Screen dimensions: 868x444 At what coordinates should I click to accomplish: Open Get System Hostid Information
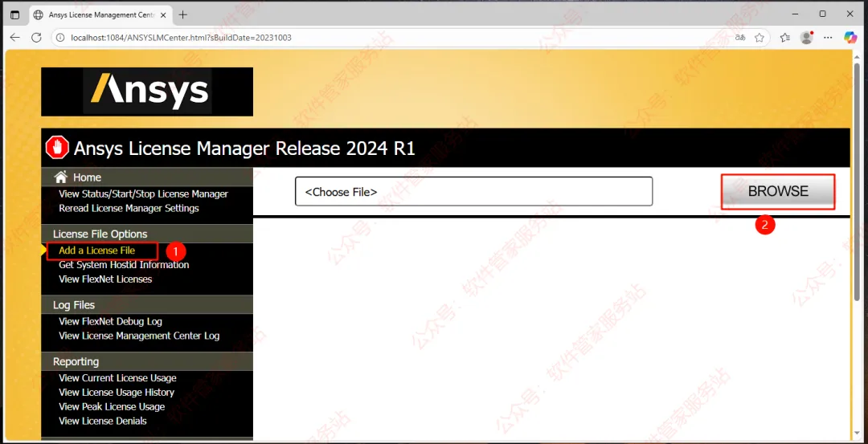[x=124, y=265]
